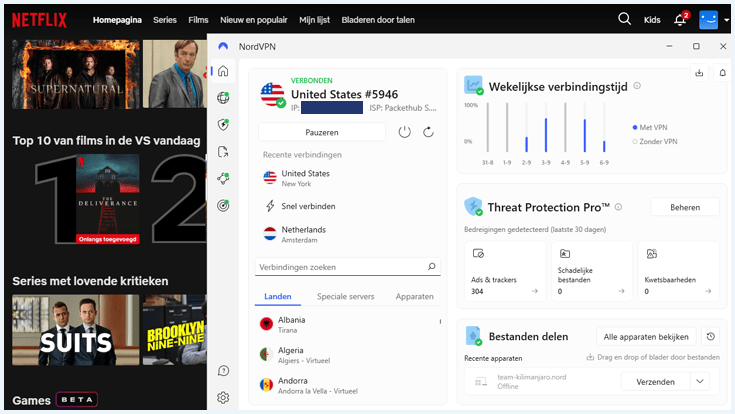
Task: Click the Algeria flag icon
Action: [x=266, y=354]
